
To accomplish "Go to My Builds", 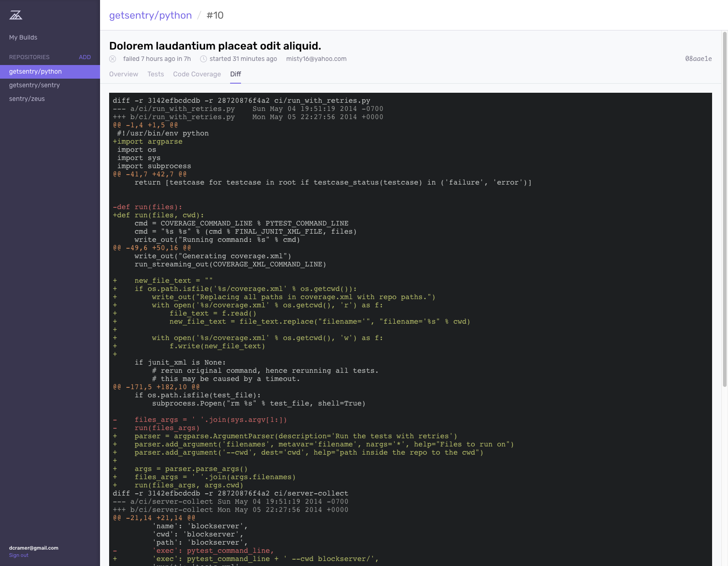I will [22, 37].
